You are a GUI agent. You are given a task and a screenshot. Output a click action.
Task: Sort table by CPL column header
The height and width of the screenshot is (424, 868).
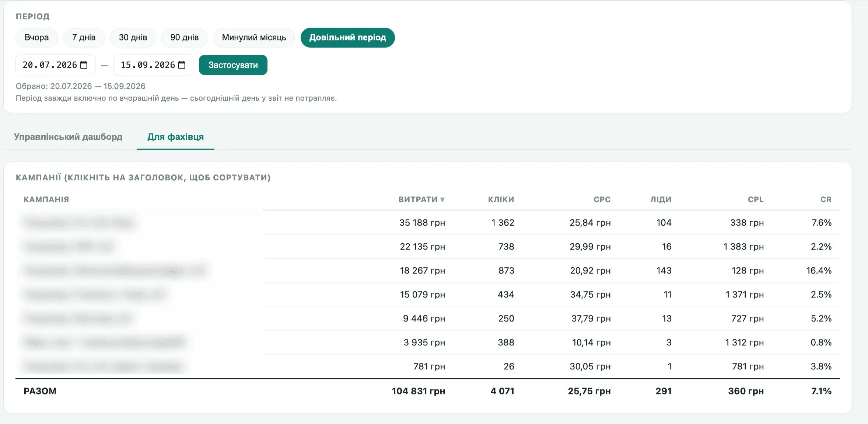point(756,199)
